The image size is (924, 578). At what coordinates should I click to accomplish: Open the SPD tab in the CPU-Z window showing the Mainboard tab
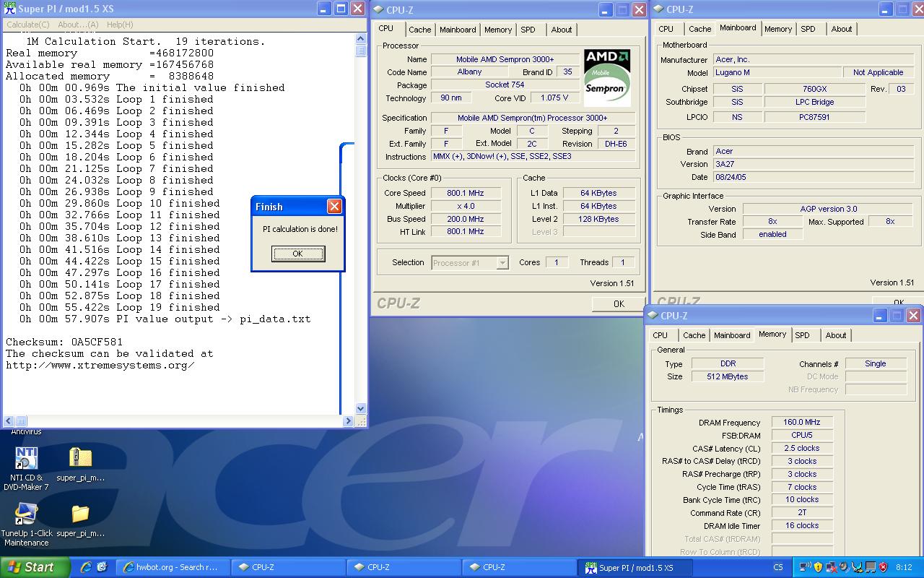808,29
